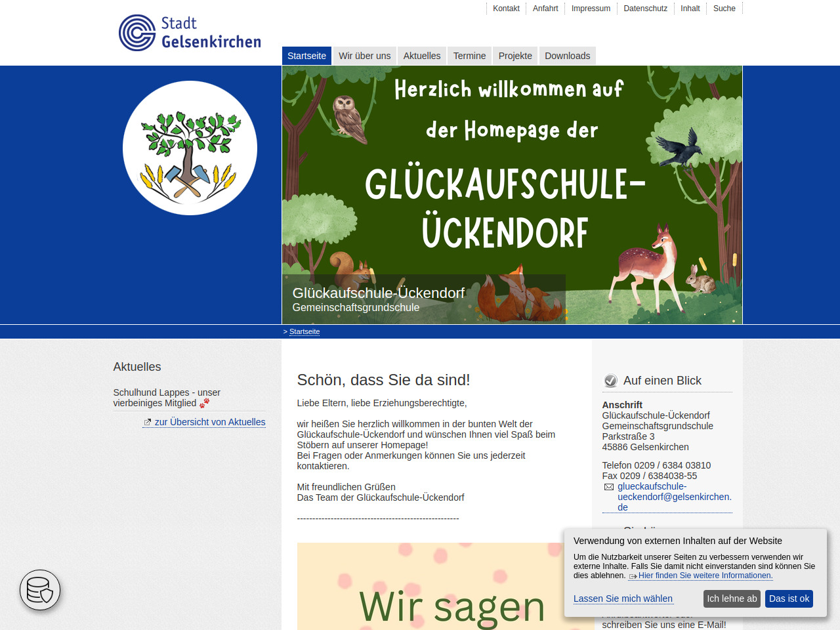Click the Stadt Gelsenkirchen logo

coord(190,33)
